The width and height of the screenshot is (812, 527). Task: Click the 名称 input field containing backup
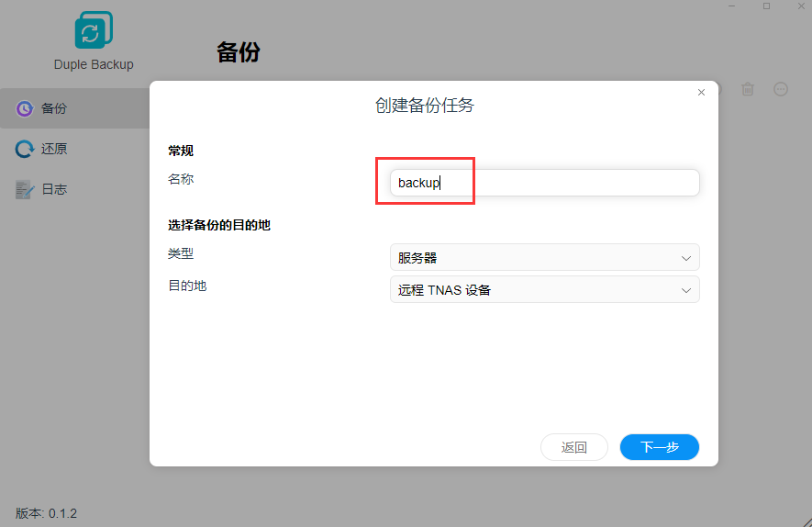coord(543,183)
